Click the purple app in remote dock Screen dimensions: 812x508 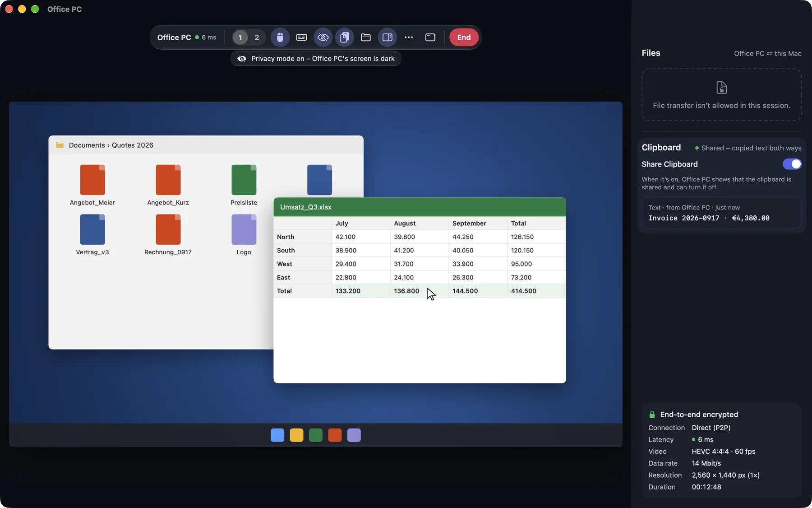[354, 435]
